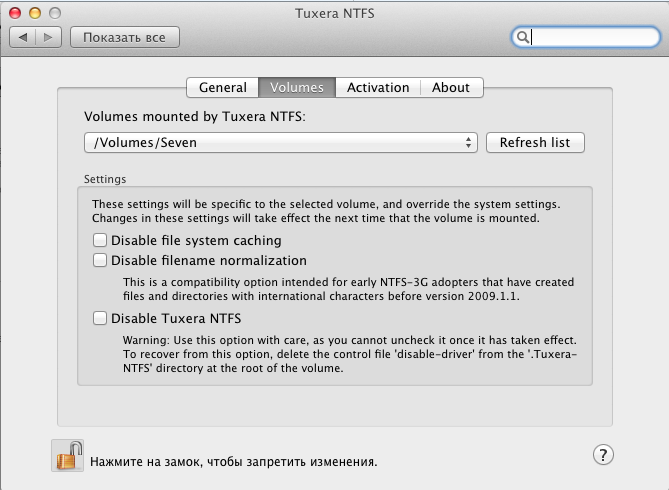Click the back navigation arrow
Viewport: 669px width, 490px height.
23,37
